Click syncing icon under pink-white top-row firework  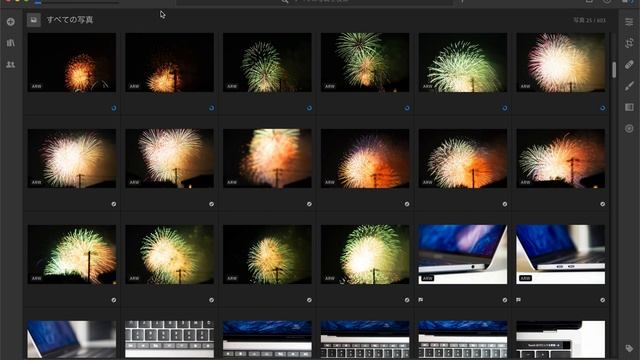click(x=602, y=108)
